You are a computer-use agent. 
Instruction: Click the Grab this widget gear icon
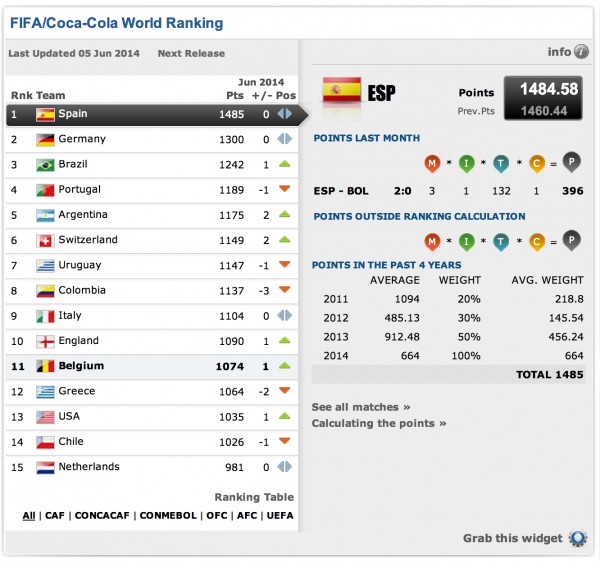[578, 538]
